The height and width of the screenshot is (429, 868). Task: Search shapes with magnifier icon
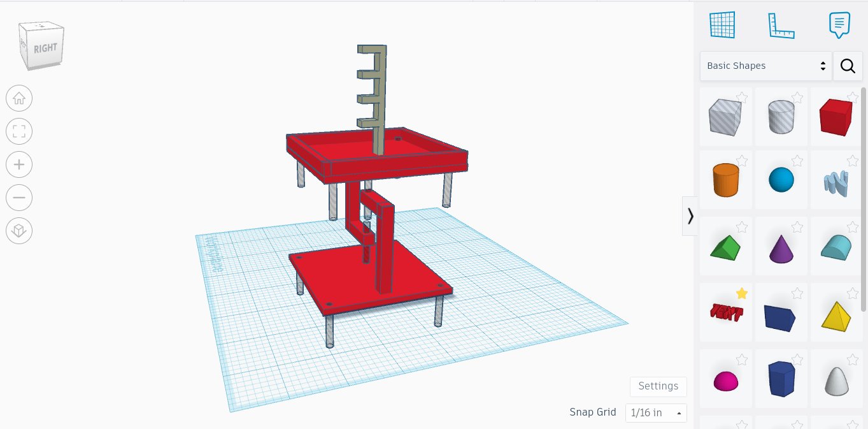tap(848, 66)
